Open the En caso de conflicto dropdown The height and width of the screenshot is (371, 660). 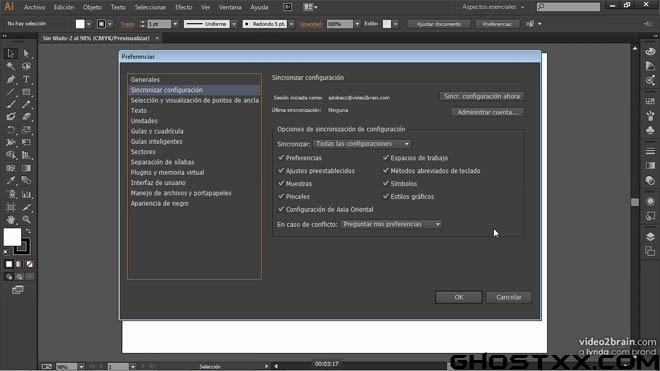[391, 224]
